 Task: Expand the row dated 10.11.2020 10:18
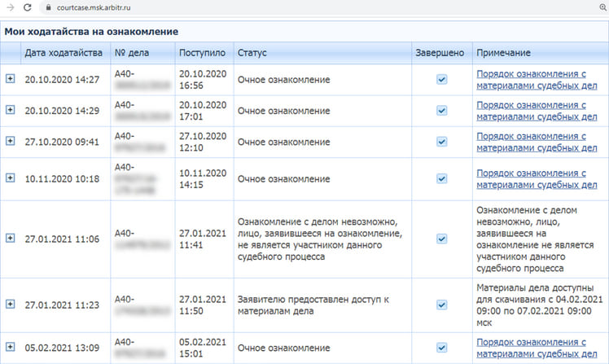coord(10,178)
